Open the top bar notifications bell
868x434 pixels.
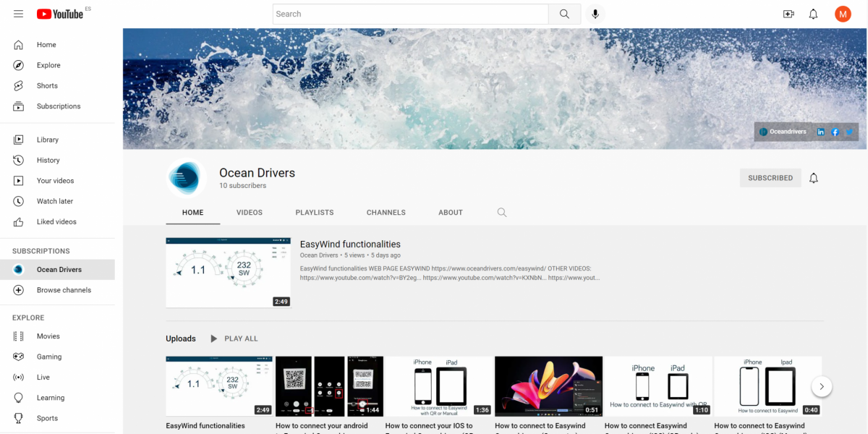coord(813,14)
